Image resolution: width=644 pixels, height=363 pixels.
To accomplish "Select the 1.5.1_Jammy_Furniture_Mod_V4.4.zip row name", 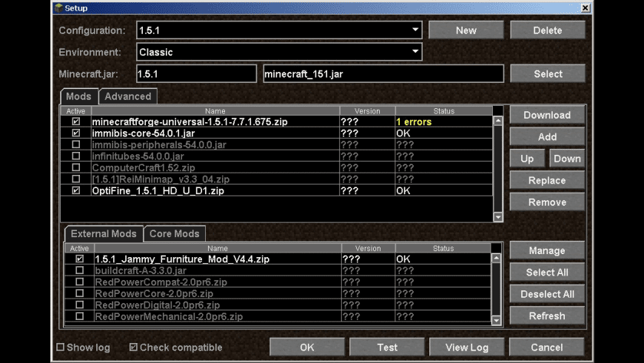I will pos(182,259).
